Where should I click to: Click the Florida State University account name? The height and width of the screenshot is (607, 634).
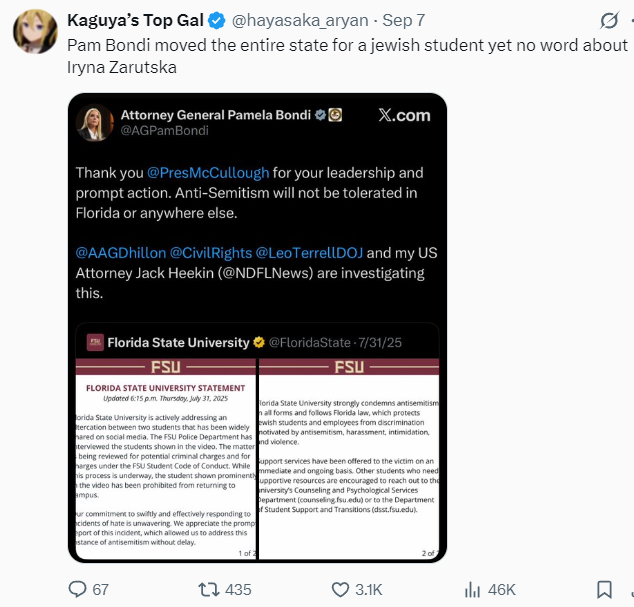click(x=178, y=343)
